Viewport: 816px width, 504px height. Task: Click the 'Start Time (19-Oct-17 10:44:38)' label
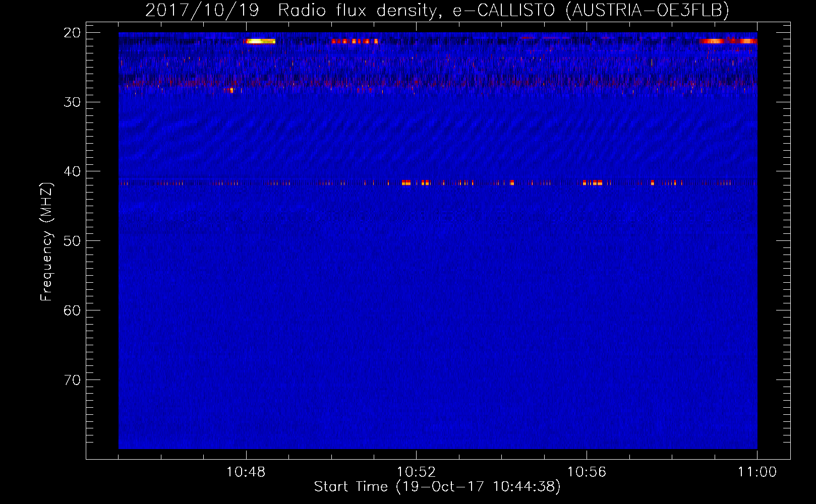437,487
